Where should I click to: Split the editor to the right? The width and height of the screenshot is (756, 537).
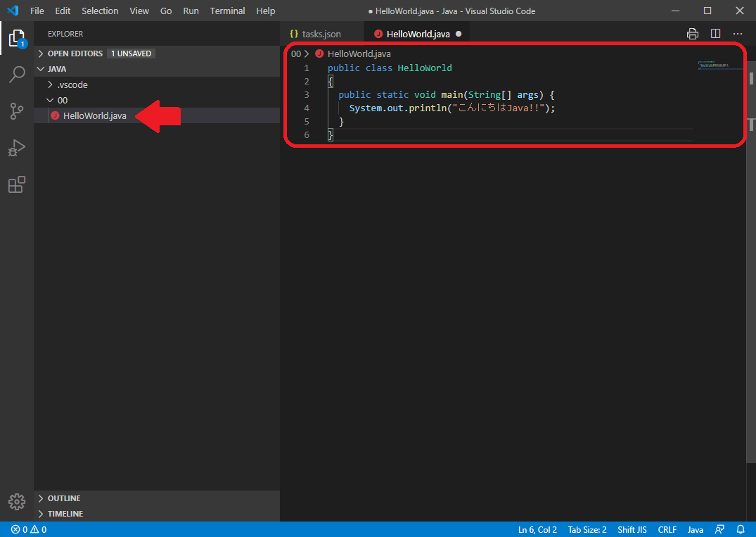pyautogui.click(x=715, y=34)
